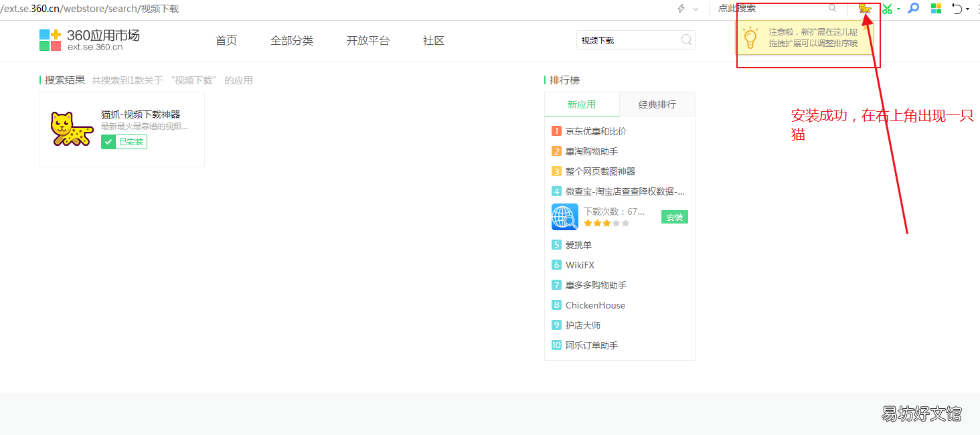Image resolution: width=980 pixels, height=435 pixels.
Task: Click rank badge number 10
Action: click(556, 345)
